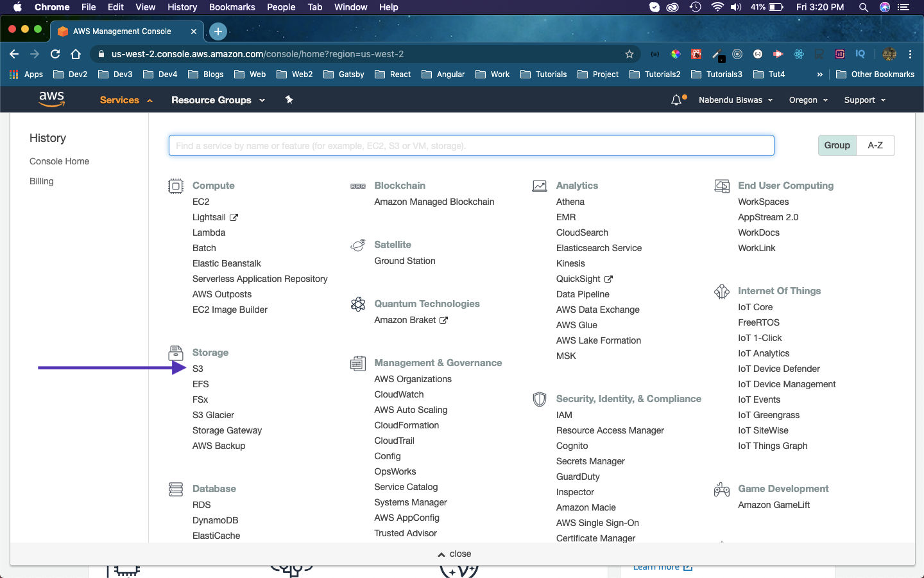Open a new tab with plus button
This screenshot has width=924, height=578.
(218, 31)
